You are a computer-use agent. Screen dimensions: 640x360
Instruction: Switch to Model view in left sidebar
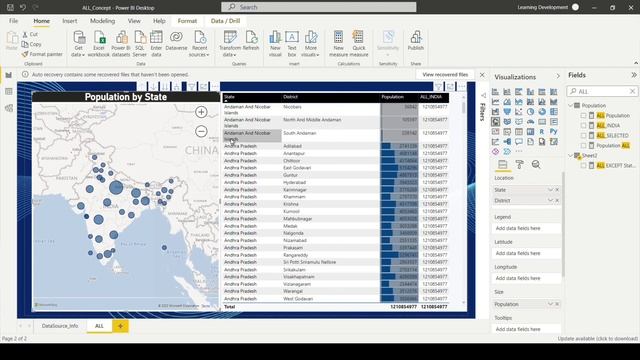[9, 108]
